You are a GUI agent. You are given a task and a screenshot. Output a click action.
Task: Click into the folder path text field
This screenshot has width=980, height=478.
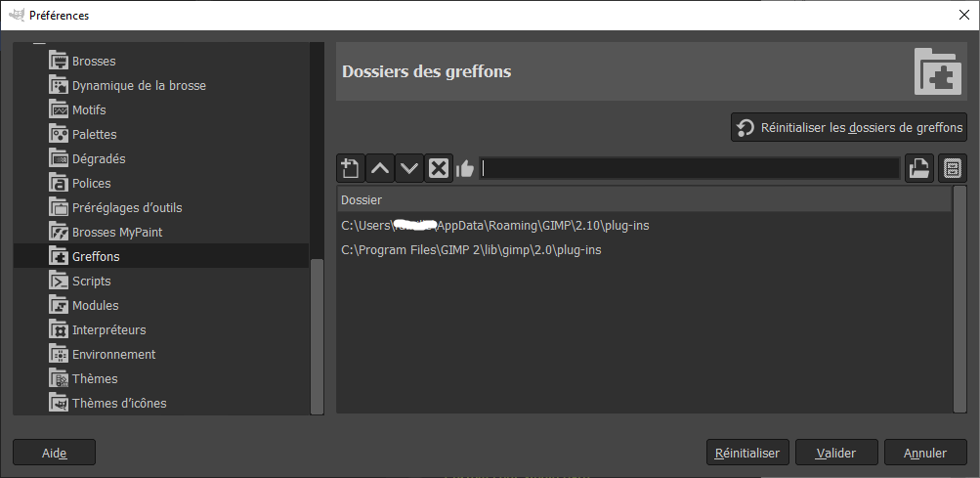click(690, 168)
